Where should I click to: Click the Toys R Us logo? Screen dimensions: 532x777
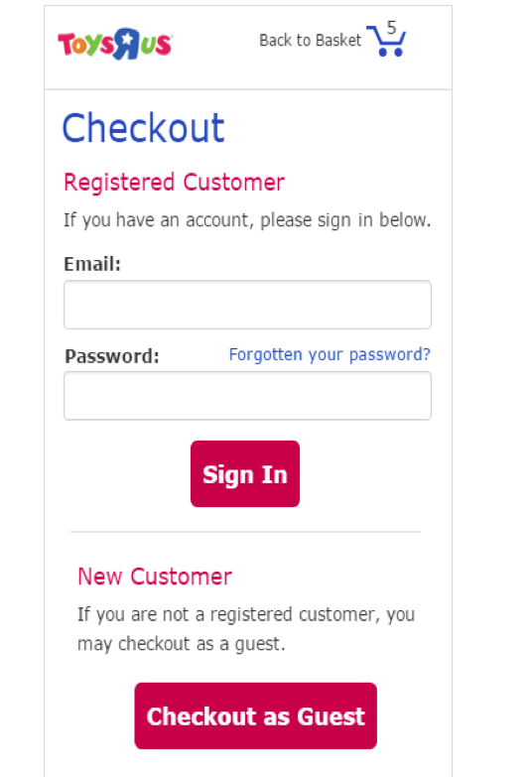[x=114, y=44]
